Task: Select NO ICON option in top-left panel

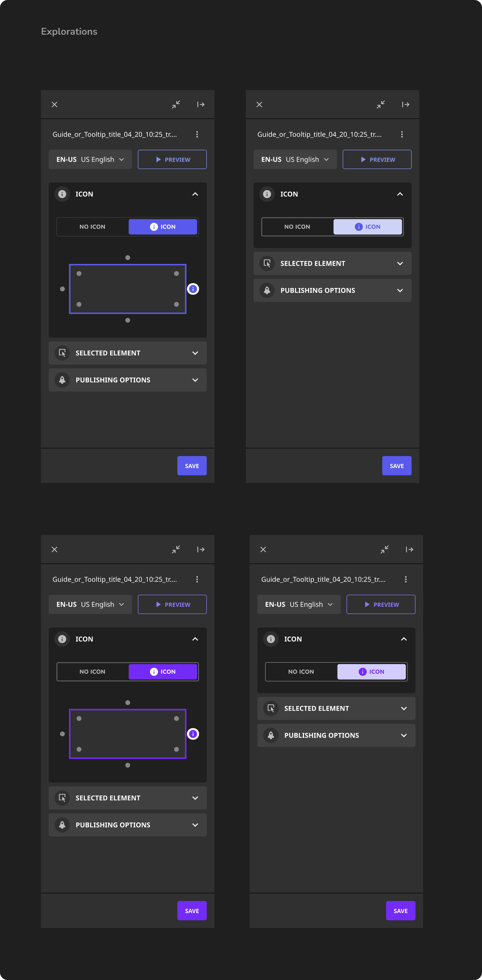Action: coord(93,227)
